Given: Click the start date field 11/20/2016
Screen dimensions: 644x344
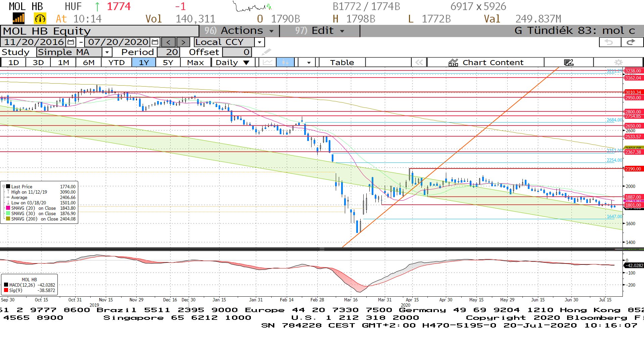Looking at the screenshot, I should (34, 42).
